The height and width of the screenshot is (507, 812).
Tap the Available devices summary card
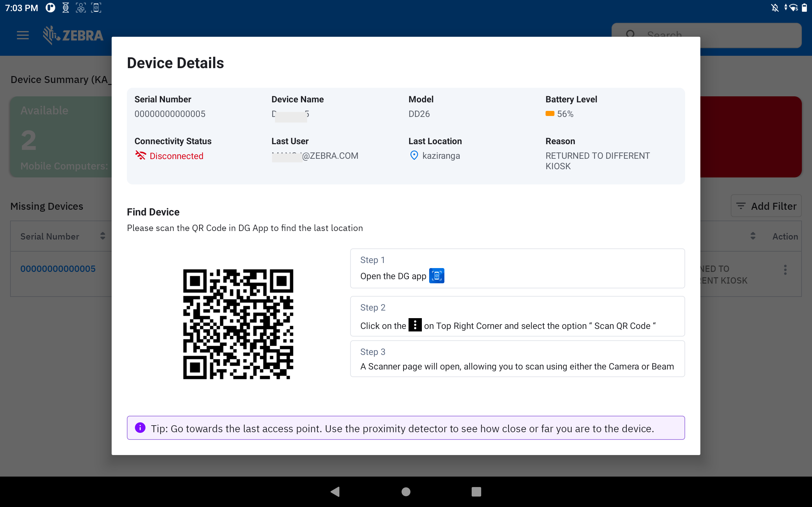click(60, 137)
